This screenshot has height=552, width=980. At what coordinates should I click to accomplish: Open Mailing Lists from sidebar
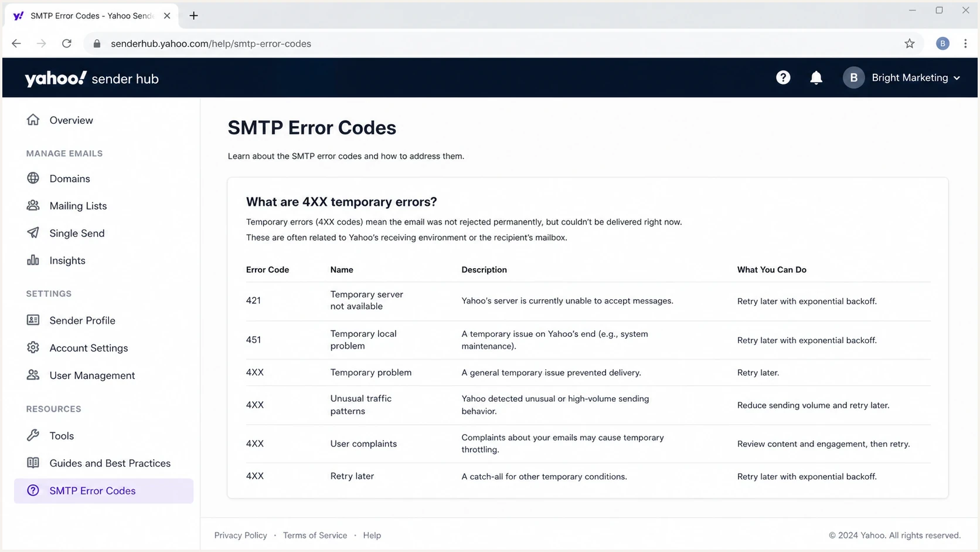coord(78,205)
